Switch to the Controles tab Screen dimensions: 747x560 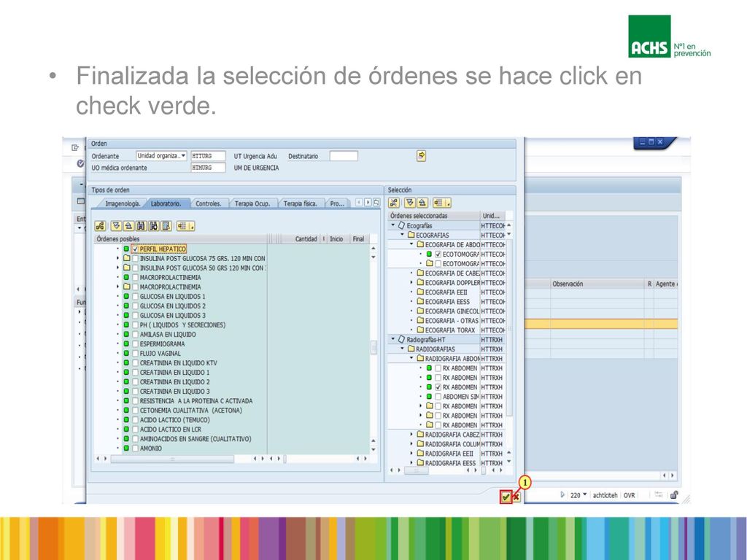[209, 203]
